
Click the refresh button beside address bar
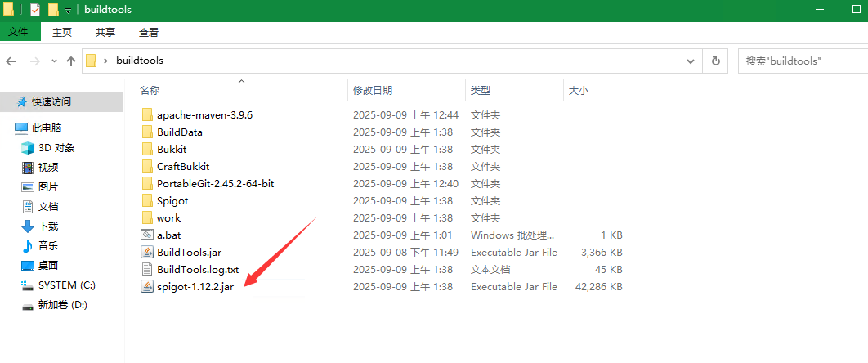(x=716, y=60)
